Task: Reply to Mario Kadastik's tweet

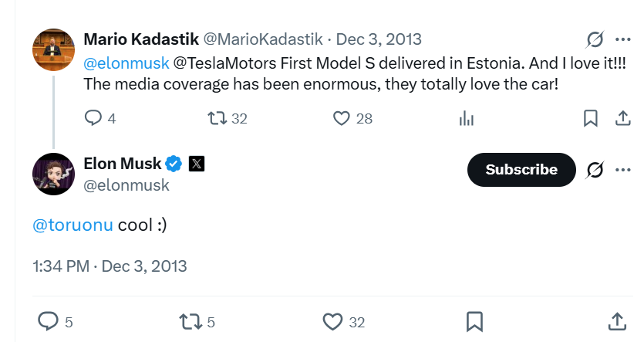Action: coord(93,118)
